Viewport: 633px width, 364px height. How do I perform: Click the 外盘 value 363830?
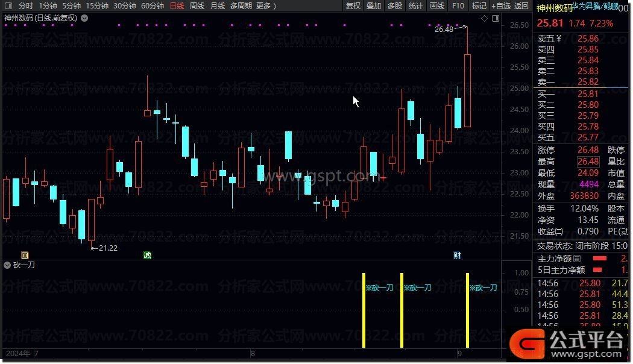tap(584, 196)
